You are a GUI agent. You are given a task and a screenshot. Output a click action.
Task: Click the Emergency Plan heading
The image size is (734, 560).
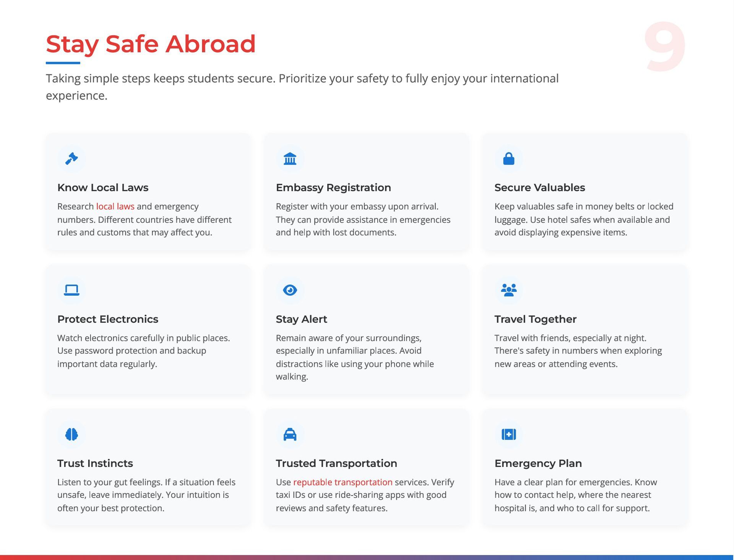538,463
